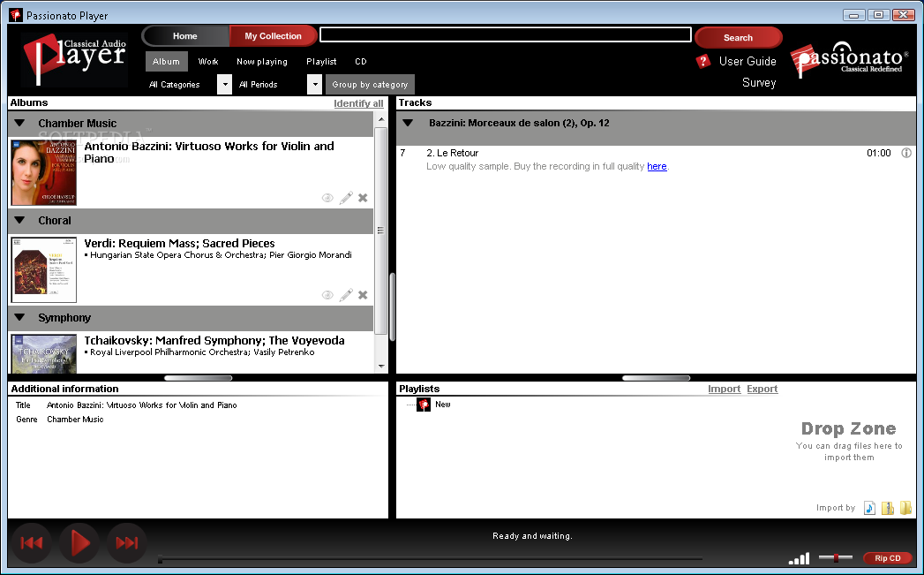The width and height of the screenshot is (924, 575).
Task: Follow the 'here' purchase link
Action: coord(657,166)
